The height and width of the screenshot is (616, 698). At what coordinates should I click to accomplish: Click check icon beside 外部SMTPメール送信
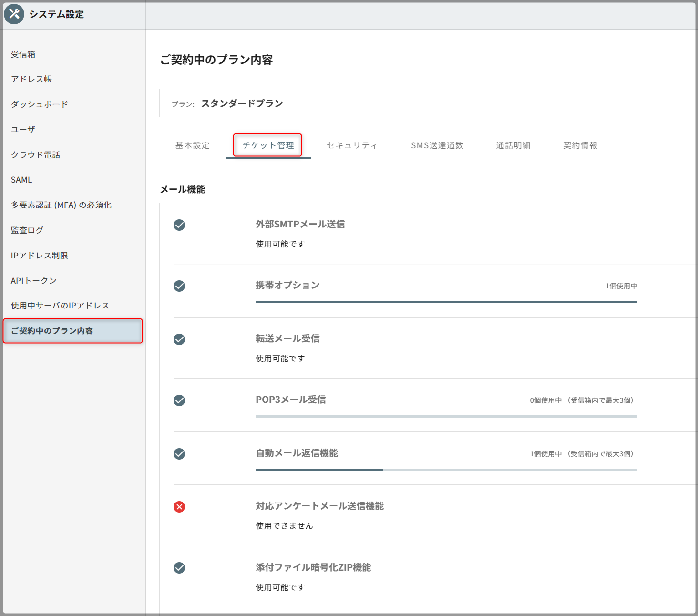[179, 225]
